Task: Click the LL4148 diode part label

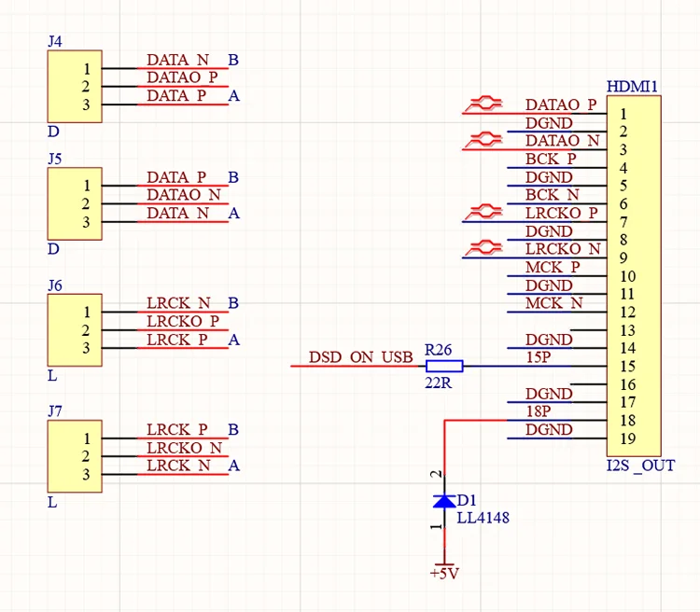Action: click(x=483, y=518)
